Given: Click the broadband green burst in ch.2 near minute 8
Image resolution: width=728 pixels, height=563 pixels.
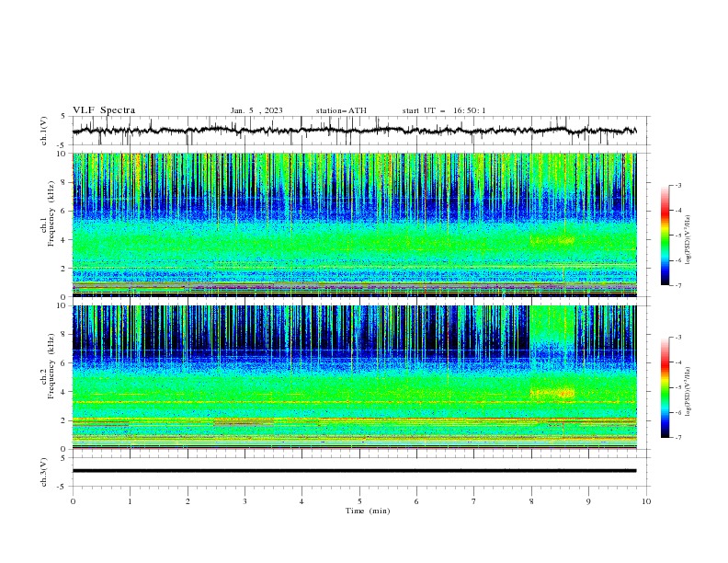Looking at the screenshot, I should 552,325.
